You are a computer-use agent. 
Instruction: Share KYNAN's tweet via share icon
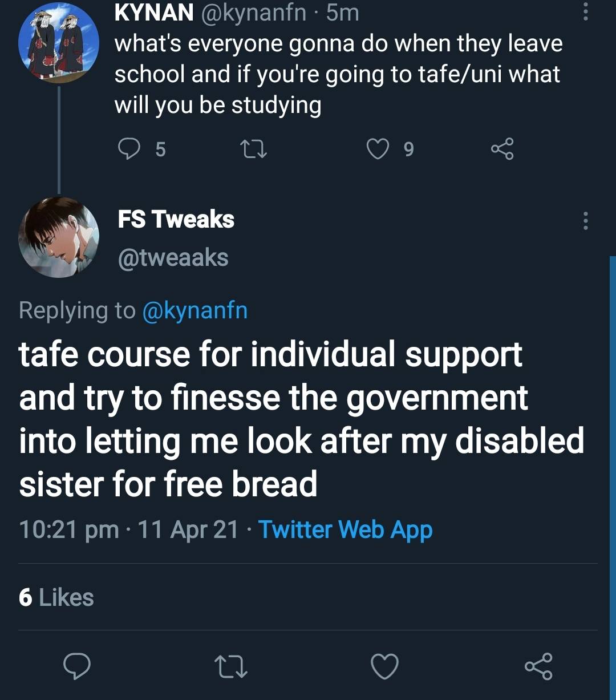click(502, 149)
